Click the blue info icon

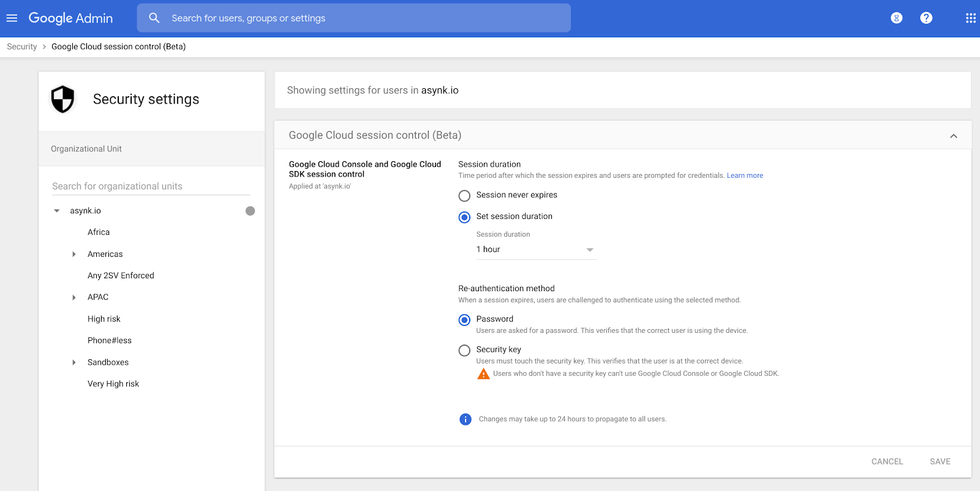pos(466,419)
